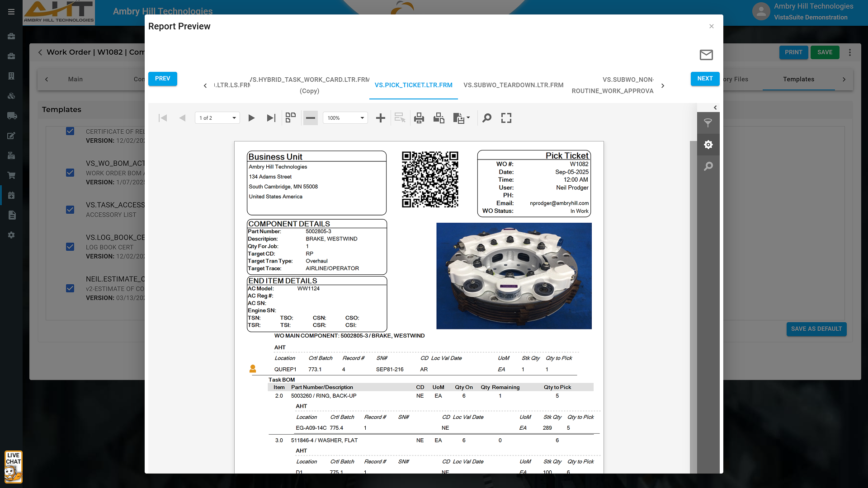868x488 pixels.
Task: Uncheck the Certificate of Release template
Action: (x=70, y=131)
